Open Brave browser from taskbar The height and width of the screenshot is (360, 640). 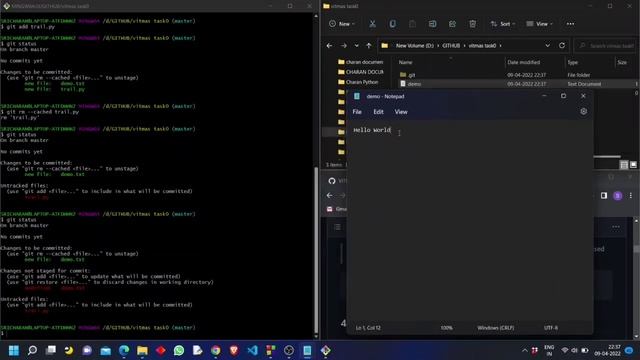click(234, 350)
